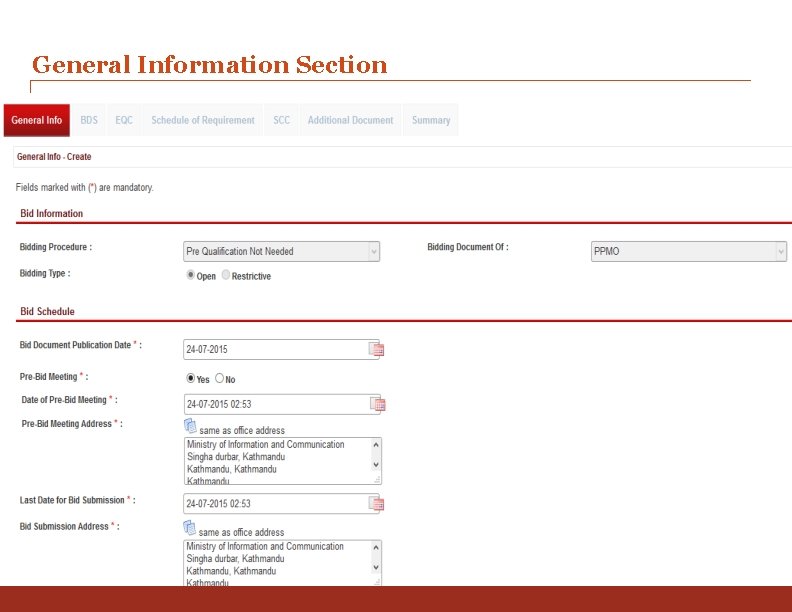Open the BDS tab
This screenshot has height=612, width=792.
89,120
